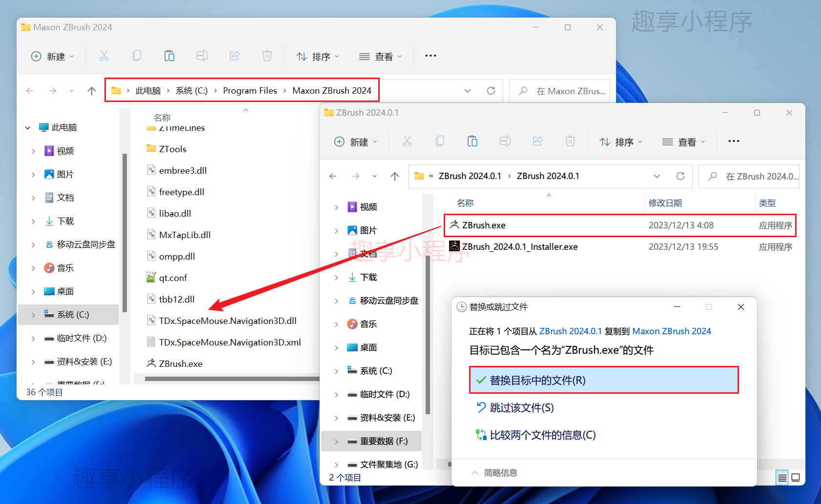Click Cut icon in Maxon ZBrush 2024 window

104,56
